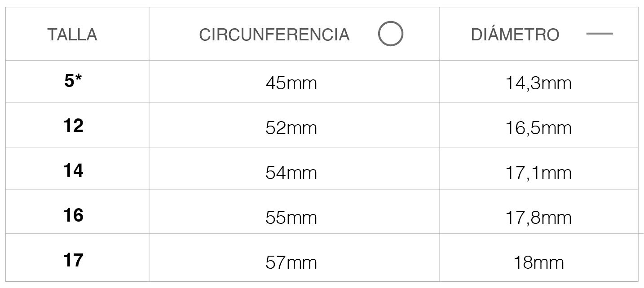Click the circle icon beside CIRCUNFERENCIA
Viewport: 644px width, 288px height.
coord(390,34)
